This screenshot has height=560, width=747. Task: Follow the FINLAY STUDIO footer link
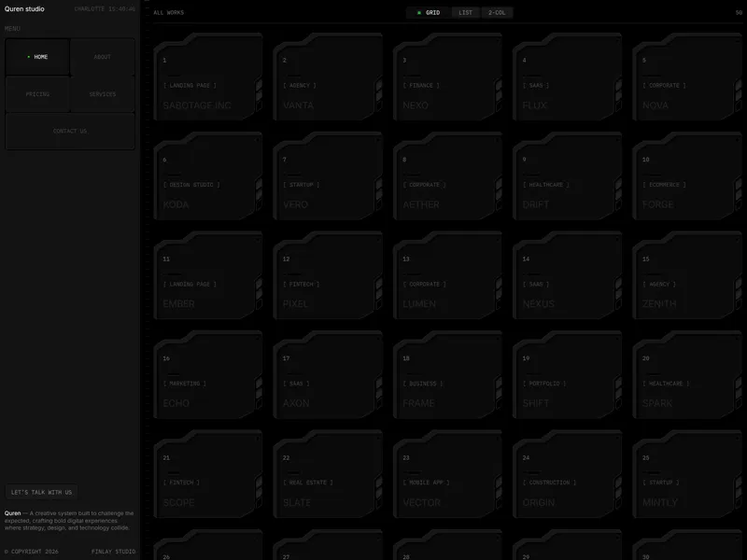[113, 552]
